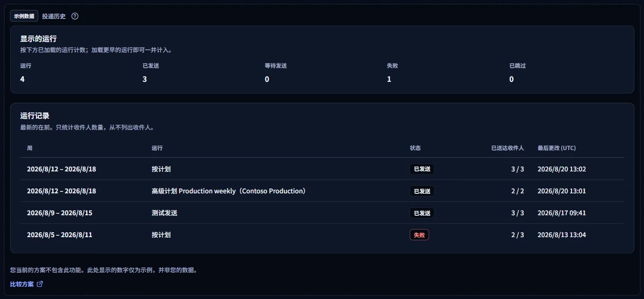The image size is (644, 299).
Task: Click the 周 column header
Action: pyautogui.click(x=30, y=148)
